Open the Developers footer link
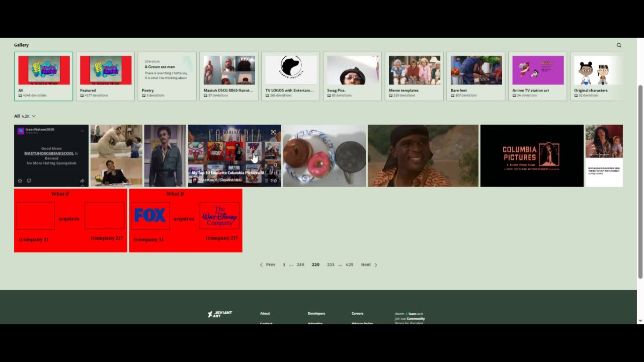 coord(316,313)
